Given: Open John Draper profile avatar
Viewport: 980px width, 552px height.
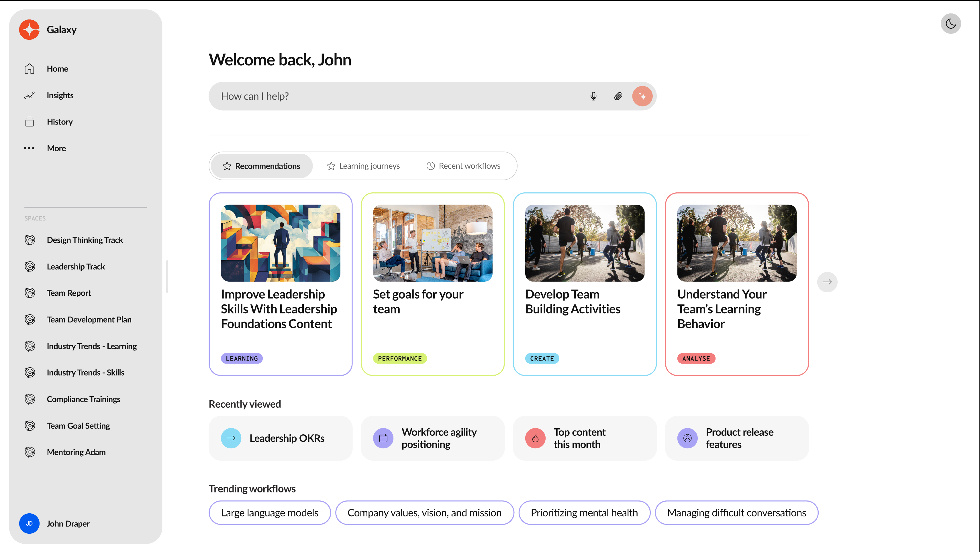Looking at the screenshot, I should pos(29,523).
